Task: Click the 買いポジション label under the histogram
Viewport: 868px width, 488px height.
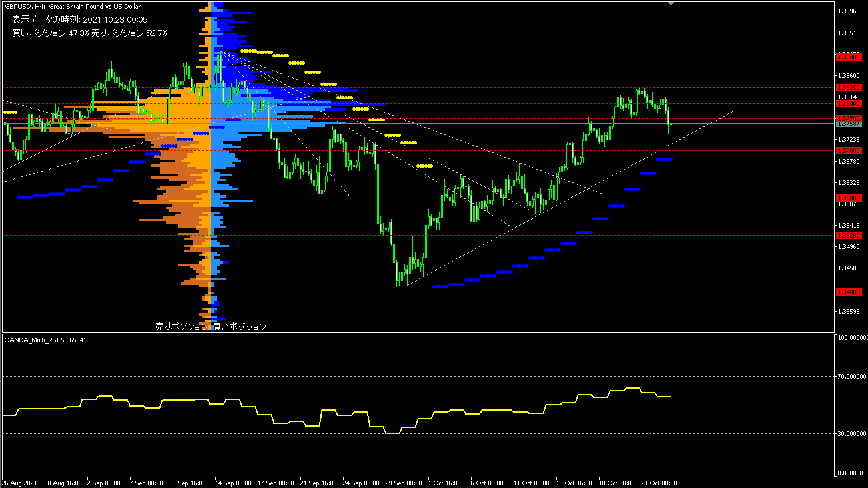Action: [240, 326]
